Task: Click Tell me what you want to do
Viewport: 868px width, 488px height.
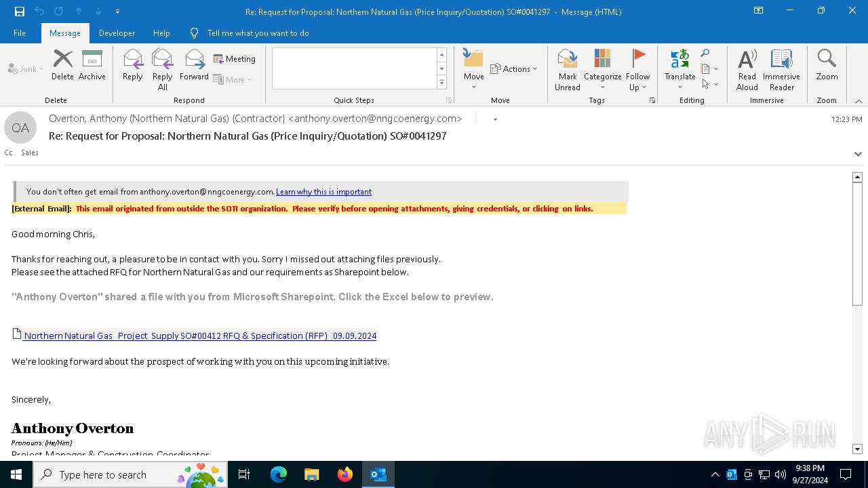Action: click(258, 33)
